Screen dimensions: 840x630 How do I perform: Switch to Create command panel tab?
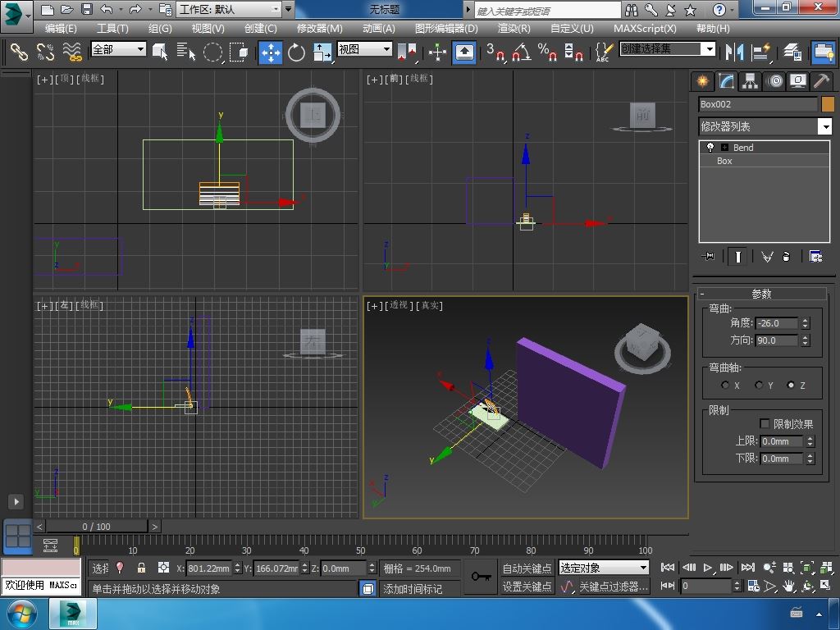702,81
